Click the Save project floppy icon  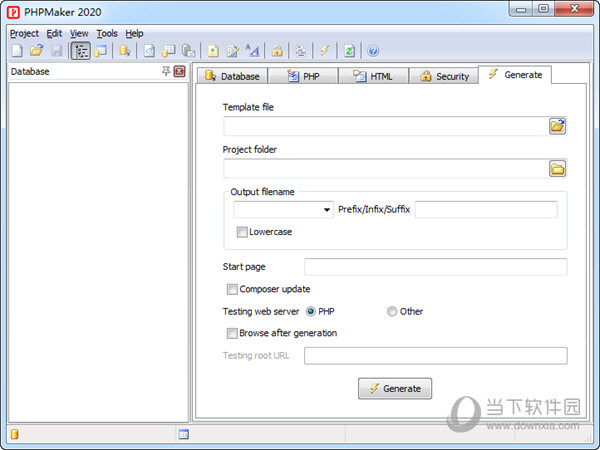point(56,51)
